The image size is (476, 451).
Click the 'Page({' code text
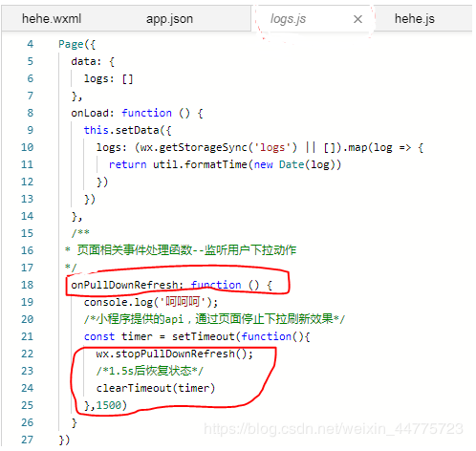76,44
